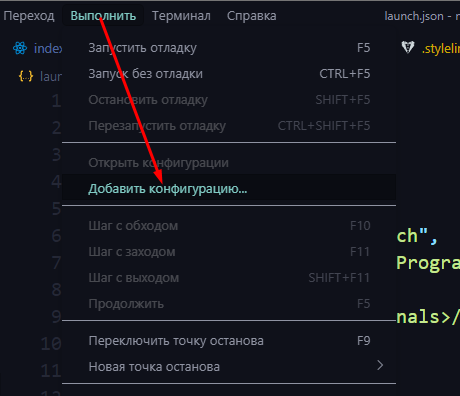The height and width of the screenshot is (396, 460).
Task: Click Остановить отладку entry
Action: coord(229,100)
